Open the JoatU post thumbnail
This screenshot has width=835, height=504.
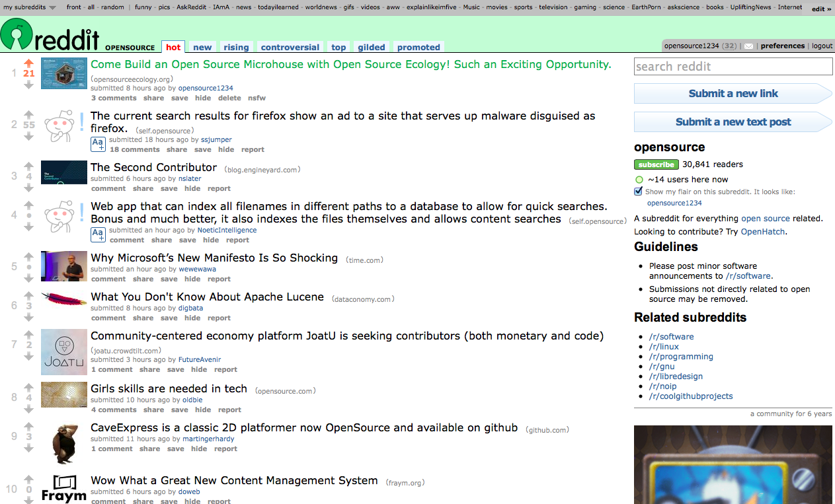coord(64,351)
